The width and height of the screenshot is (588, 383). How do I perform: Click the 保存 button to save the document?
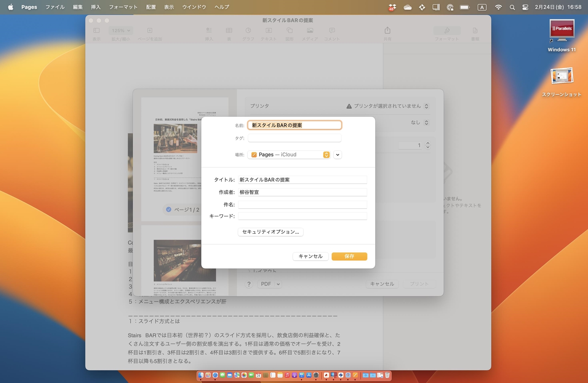point(349,256)
